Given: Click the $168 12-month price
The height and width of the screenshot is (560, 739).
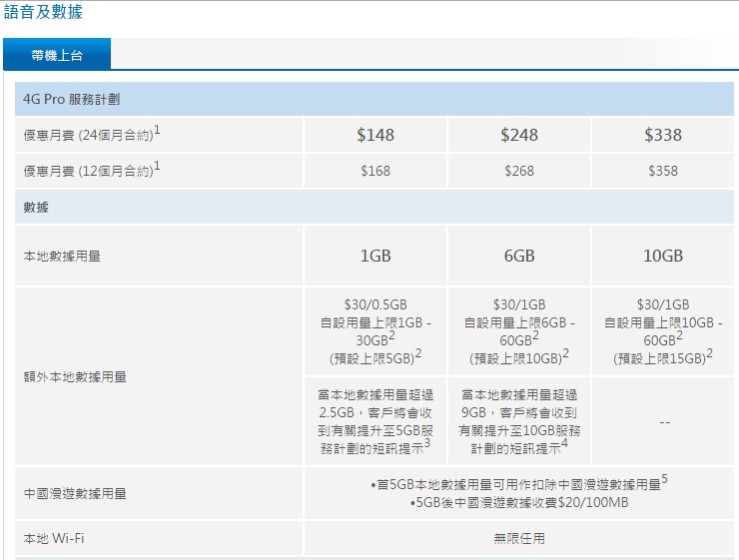Looking at the screenshot, I should coord(375,171).
